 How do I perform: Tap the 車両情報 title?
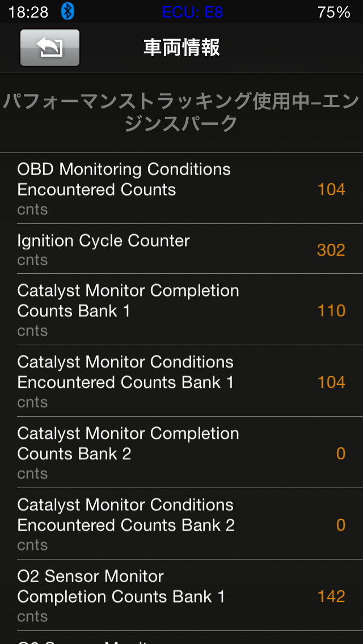[181, 48]
